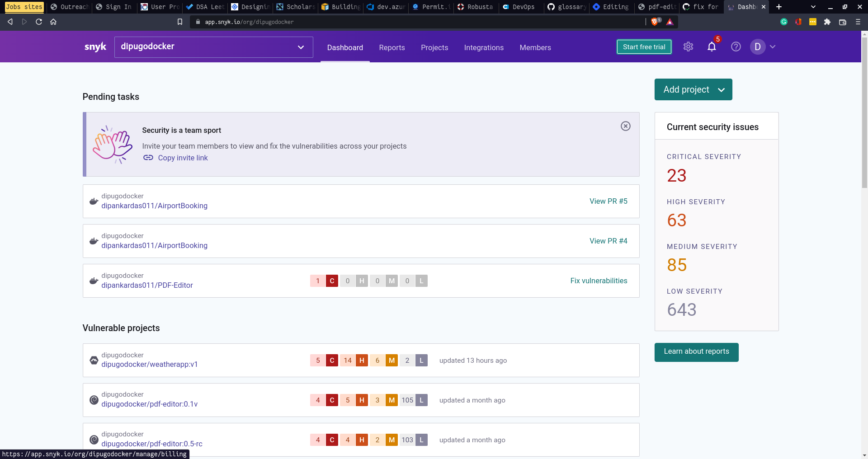Click the copy invite link chain icon
The width and height of the screenshot is (868, 459).
(148, 158)
